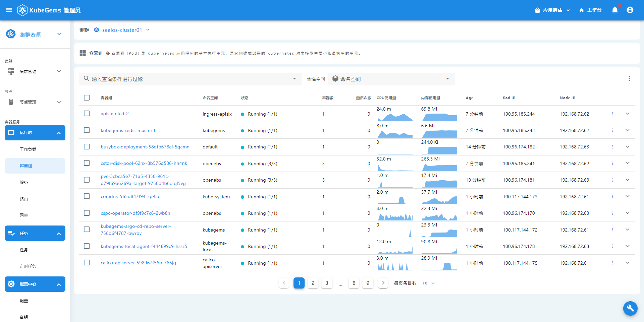Go to next page arrow
The height and width of the screenshot is (322, 644).
[x=383, y=283]
